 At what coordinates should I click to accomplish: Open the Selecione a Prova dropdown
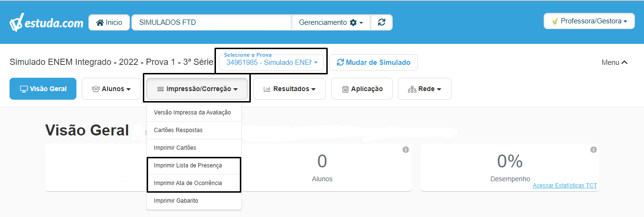tap(271, 62)
